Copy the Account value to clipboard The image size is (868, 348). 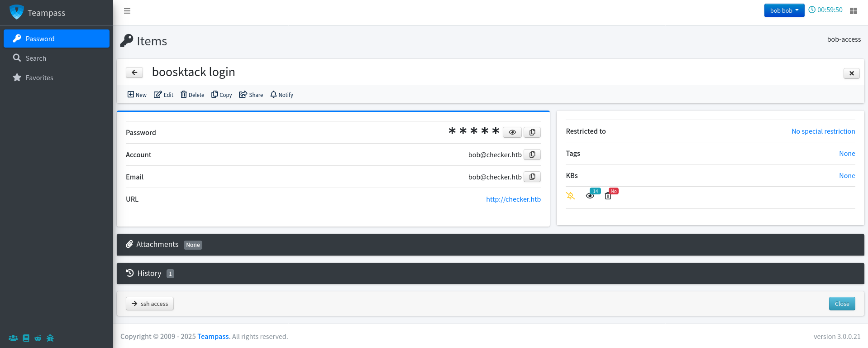click(x=532, y=155)
